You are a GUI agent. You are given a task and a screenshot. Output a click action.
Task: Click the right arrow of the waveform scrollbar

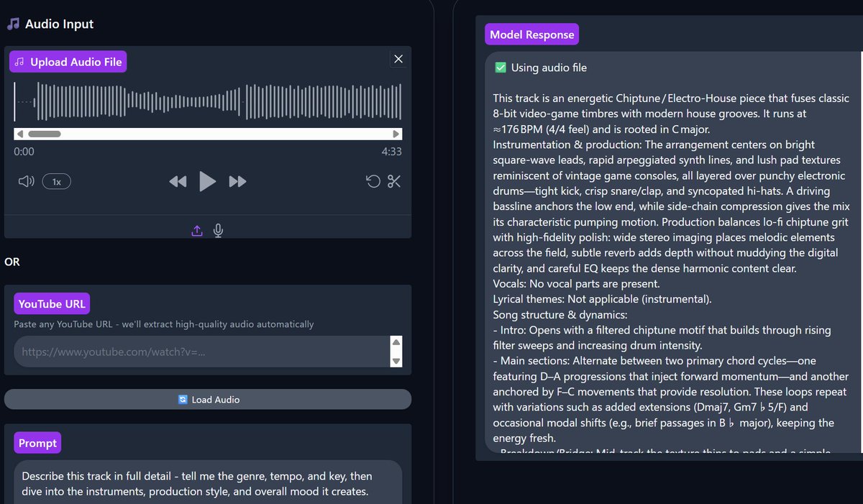pos(396,134)
